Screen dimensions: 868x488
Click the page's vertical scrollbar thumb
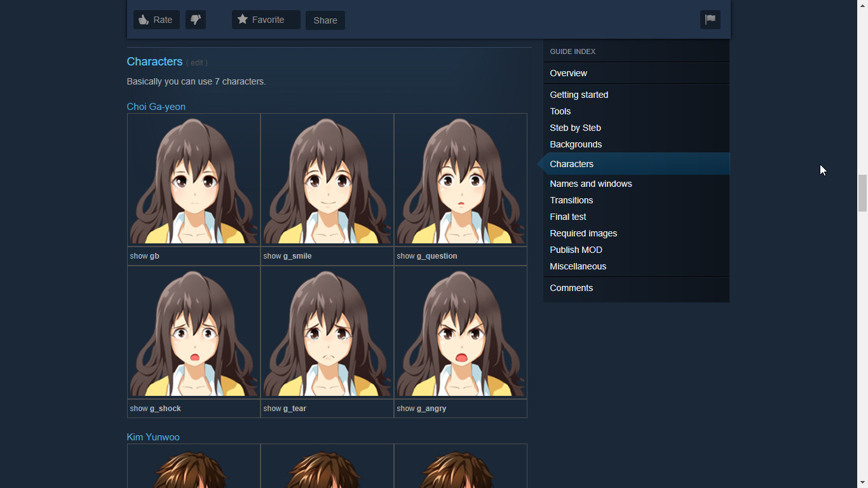point(862,193)
